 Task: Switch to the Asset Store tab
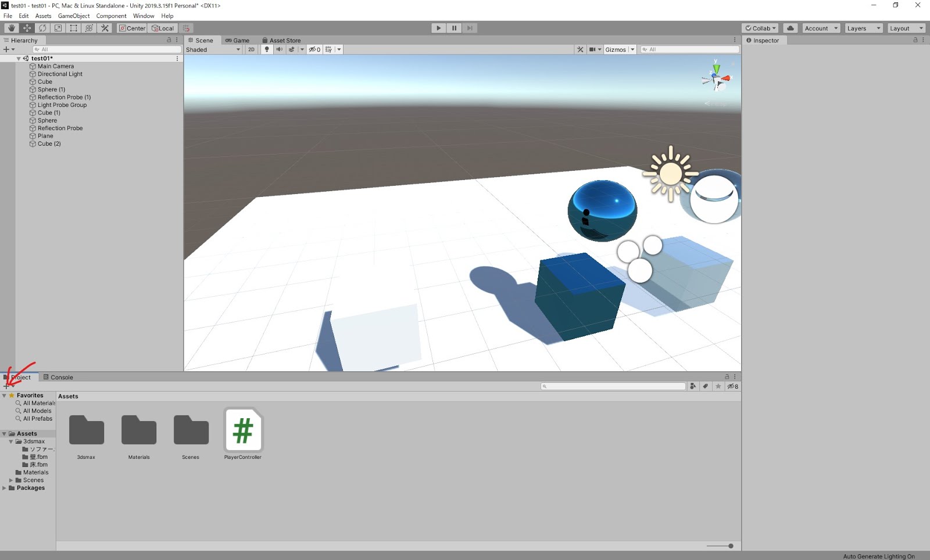(x=281, y=41)
